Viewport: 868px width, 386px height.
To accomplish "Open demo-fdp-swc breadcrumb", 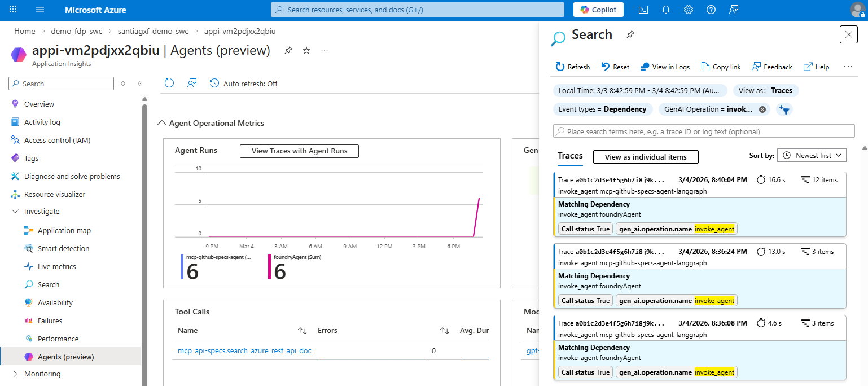I will pyautogui.click(x=76, y=31).
